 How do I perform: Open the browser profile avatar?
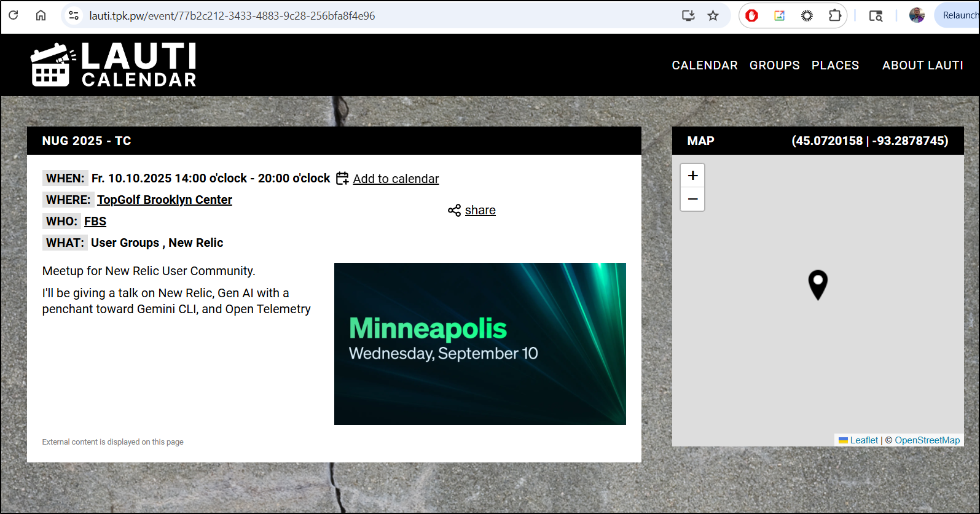click(917, 15)
